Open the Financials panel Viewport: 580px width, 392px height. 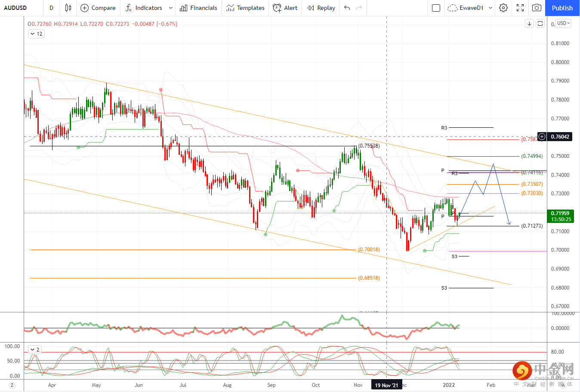pyautogui.click(x=198, y=8)
